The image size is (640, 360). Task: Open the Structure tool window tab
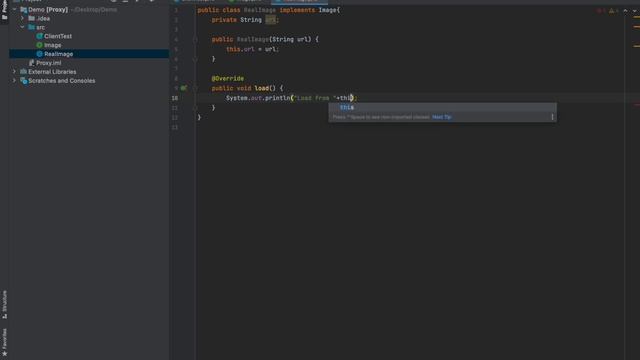click(4, 304)
